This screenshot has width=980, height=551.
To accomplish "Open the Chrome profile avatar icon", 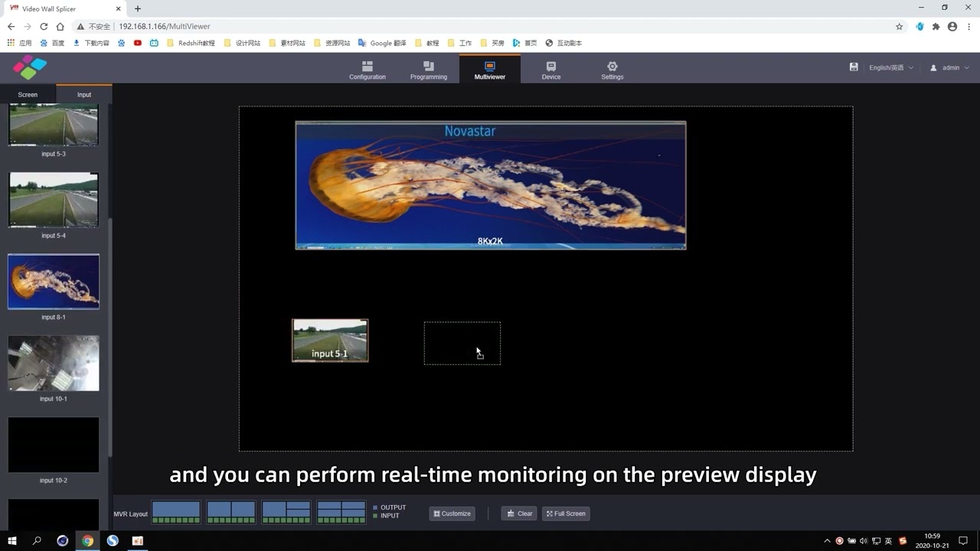I will (x=952, y=26).
